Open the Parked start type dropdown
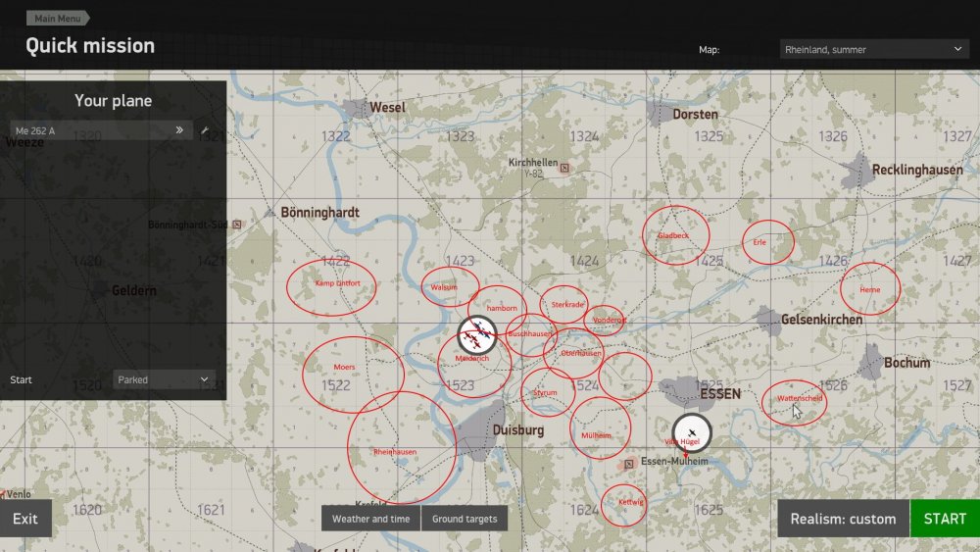980x552 pixels. pyautogui.click(x=163, y=379)
